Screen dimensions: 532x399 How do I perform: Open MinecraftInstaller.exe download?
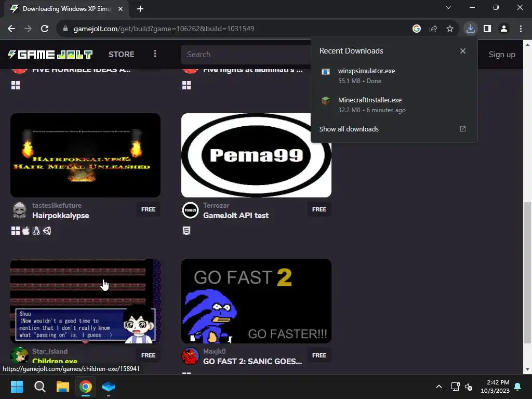tap(394, 105)
